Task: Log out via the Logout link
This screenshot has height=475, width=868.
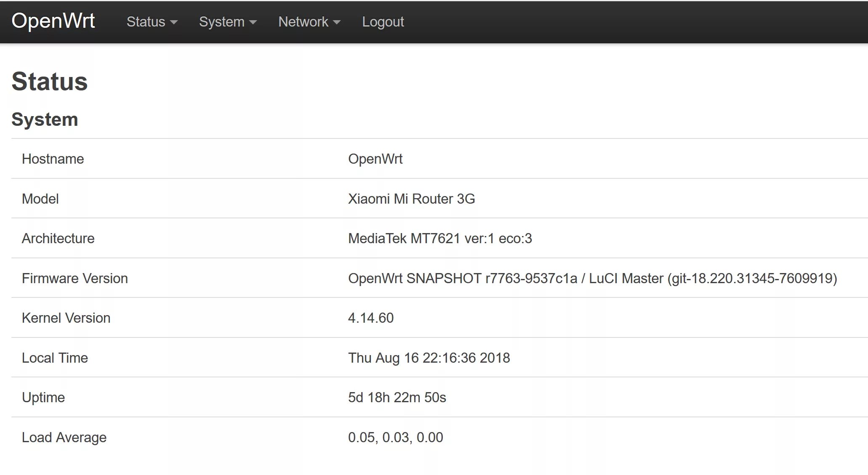Action: pyautogui.click(x=383, y=22)
